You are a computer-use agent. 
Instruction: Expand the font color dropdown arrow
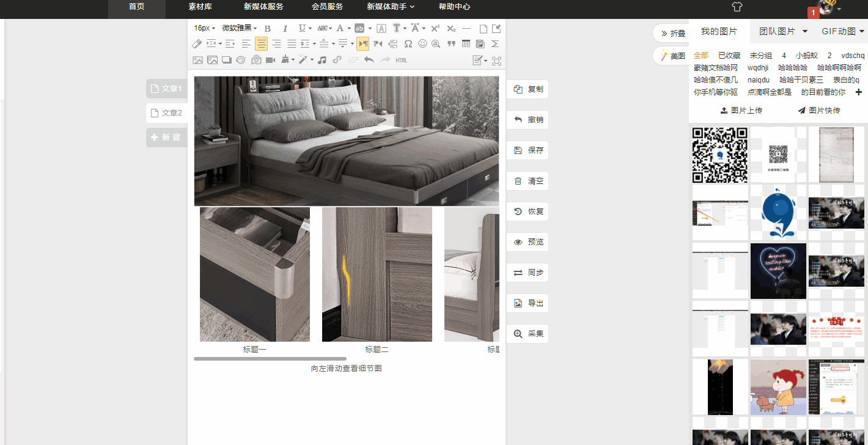349,28
